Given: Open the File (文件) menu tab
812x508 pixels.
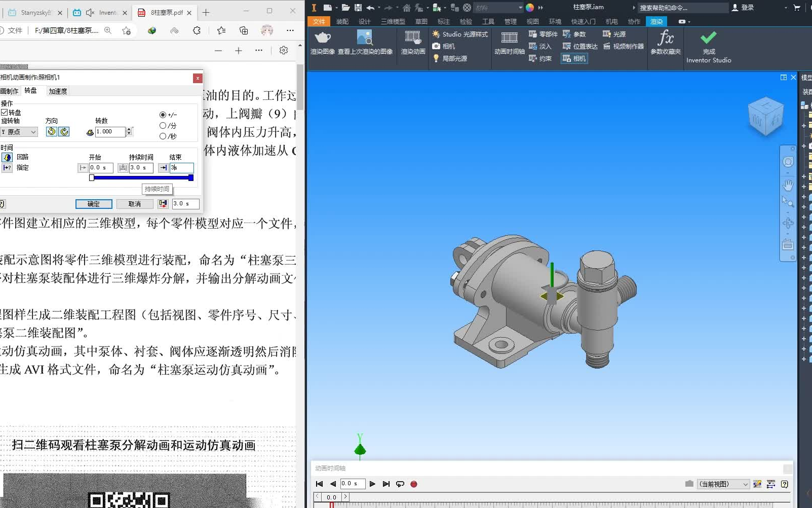Looking at the screenshot, I should point(319,21).
